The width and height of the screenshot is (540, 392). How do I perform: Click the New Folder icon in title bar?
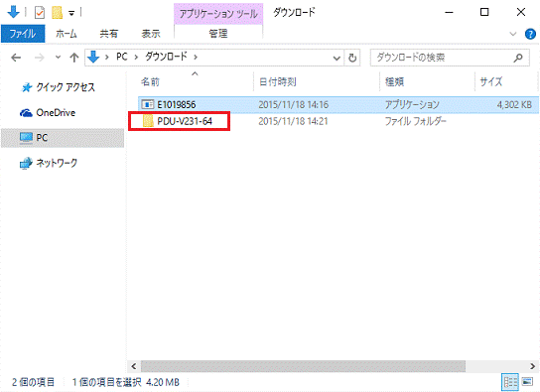point(58,13)
